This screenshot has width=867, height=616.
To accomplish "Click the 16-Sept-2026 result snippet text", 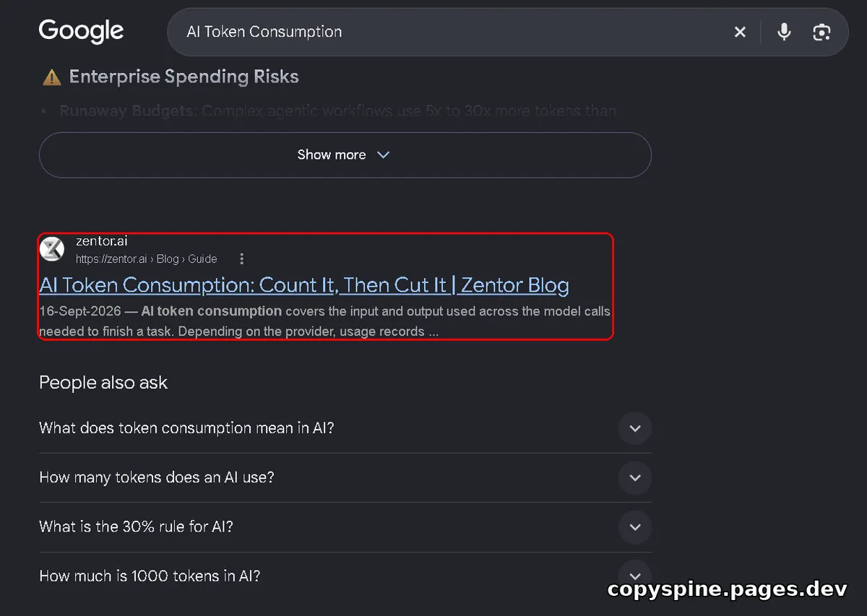I will (325, 321).
